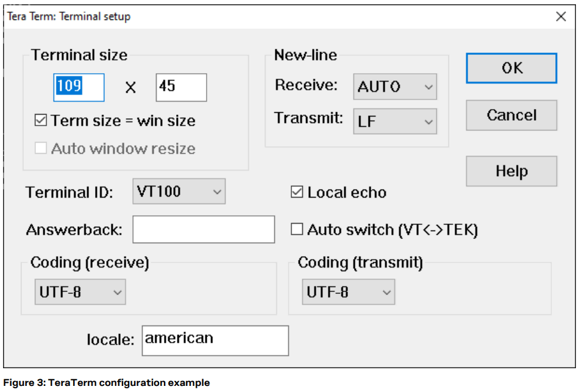The image size is (579, 392).
Task: Expand the Receive new-line dropdown
Action: (395, 87)
